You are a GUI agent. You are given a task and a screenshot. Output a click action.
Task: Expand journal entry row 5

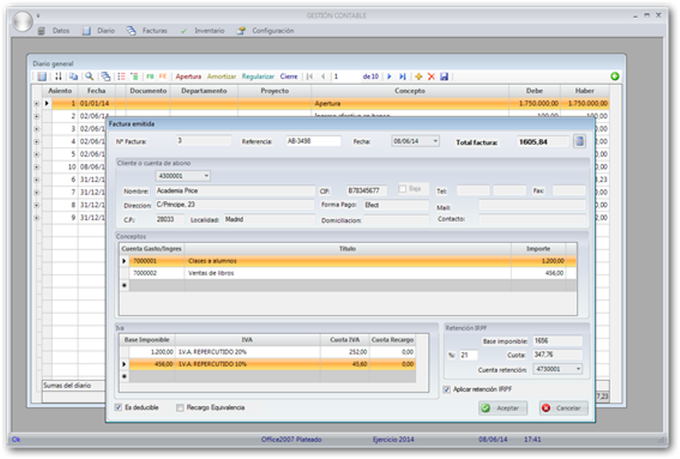(36, 154)
